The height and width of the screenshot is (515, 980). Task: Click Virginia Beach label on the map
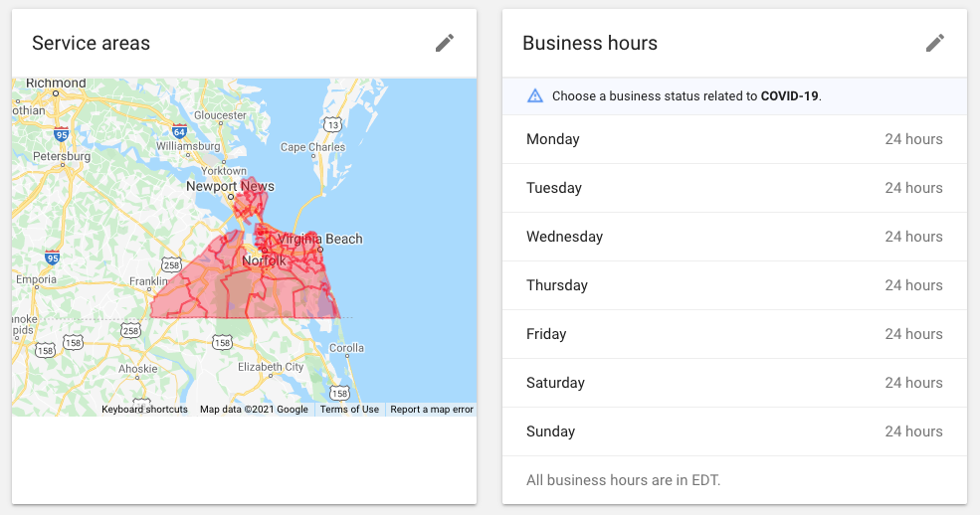(321, 239)
